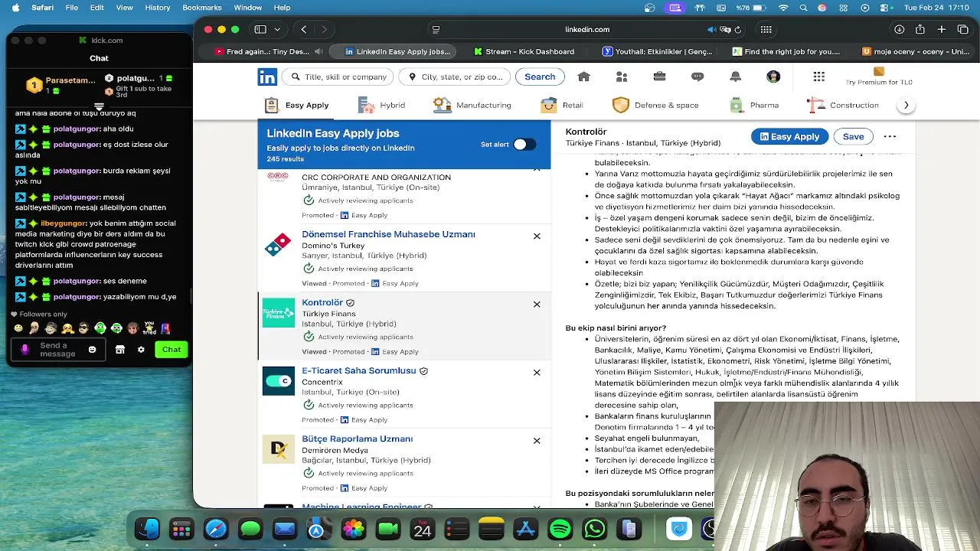Select the Pharma category tab

pyautogui.click(x=754, y=105)
